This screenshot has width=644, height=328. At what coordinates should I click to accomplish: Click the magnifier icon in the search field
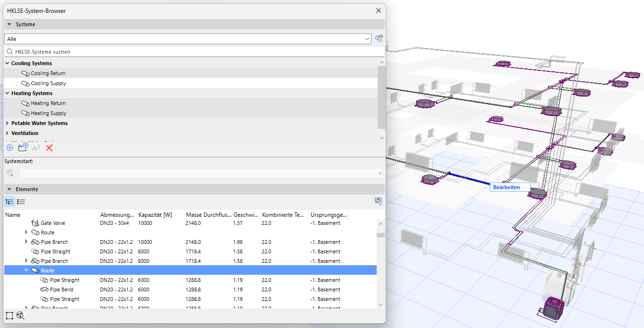[x=10, y=51]
